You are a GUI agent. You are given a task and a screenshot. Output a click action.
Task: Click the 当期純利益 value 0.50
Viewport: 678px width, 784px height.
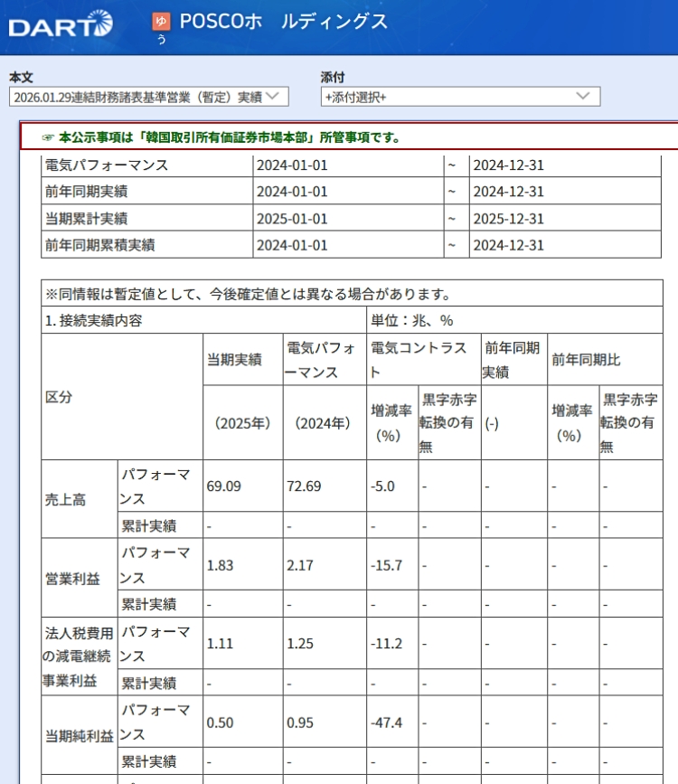click(220, 723)
